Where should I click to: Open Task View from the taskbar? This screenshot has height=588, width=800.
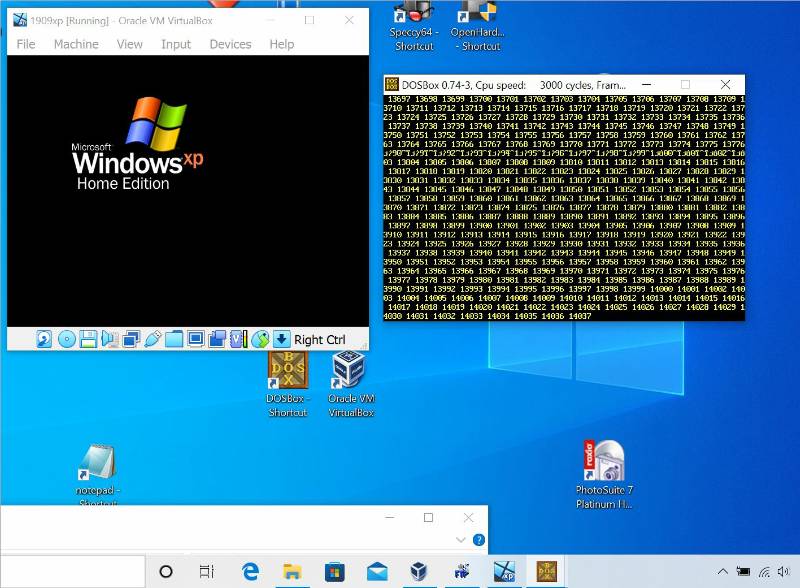pyautogui.click(x=207, y=572)
